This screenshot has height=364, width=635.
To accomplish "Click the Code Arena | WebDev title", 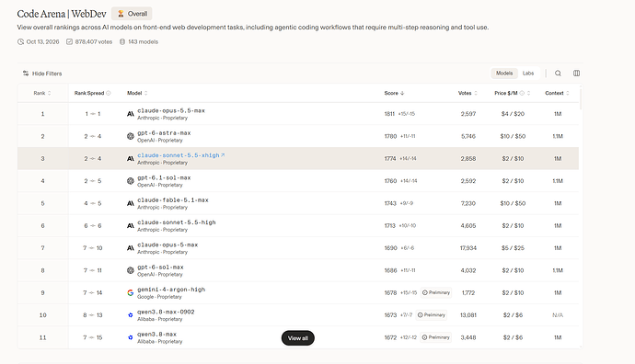I will 62,14.
